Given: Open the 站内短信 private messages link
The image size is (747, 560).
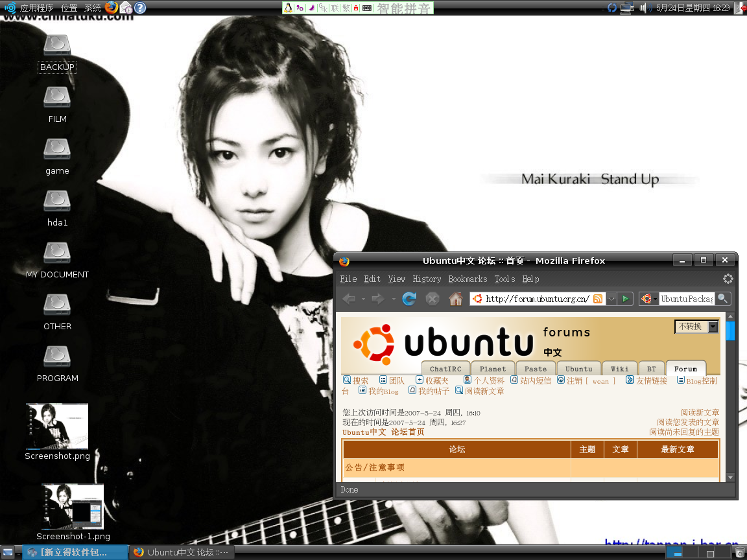Looking at the screenshot, I should point(530,380).
